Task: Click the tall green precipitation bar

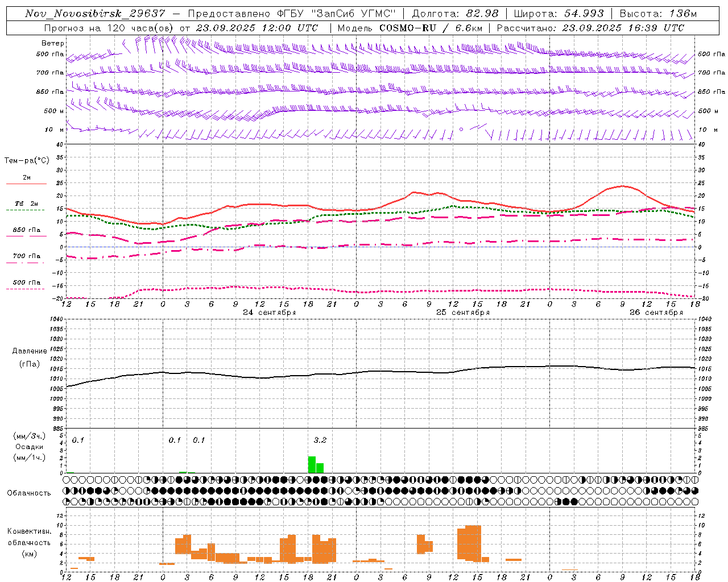Action: [x=312, y=464]
